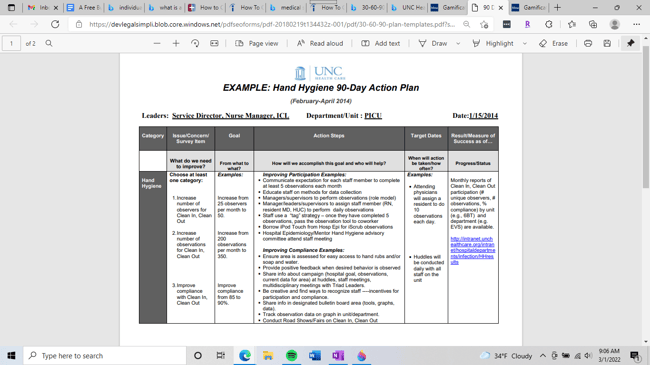The width and height of the screenshot is (650, 365).
Task: Toggle fit to width view
Action: (x=214, y=43)
